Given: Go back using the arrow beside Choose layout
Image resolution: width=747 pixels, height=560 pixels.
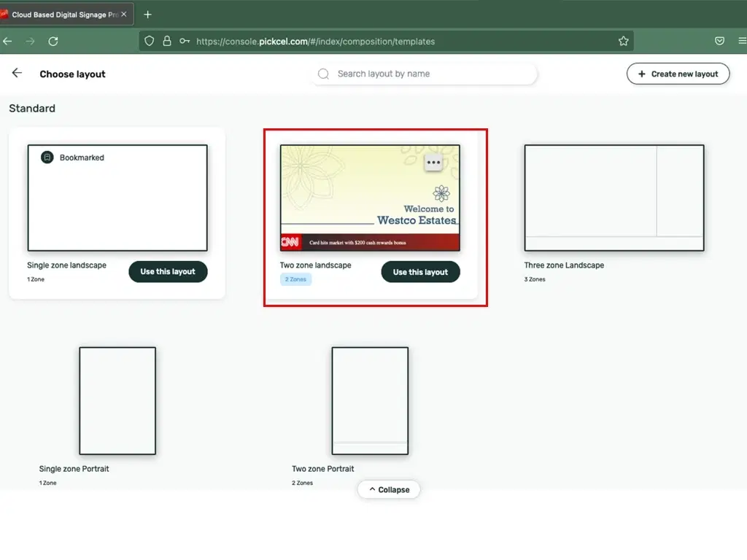Looking at the screenshot, I should coord(17,73).
